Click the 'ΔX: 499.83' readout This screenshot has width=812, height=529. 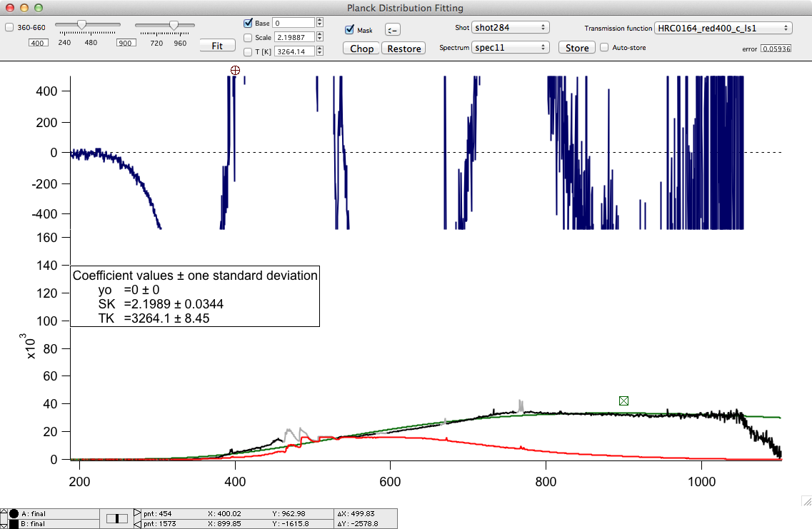tap(356, 513)
